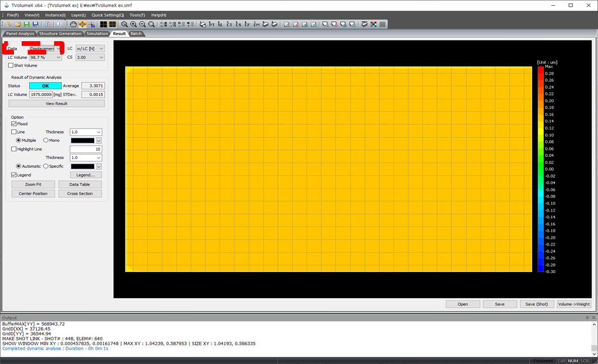Open the LC Volume 98.7 % dropdown
Screen dimensions: 598x364
[45, 57]
